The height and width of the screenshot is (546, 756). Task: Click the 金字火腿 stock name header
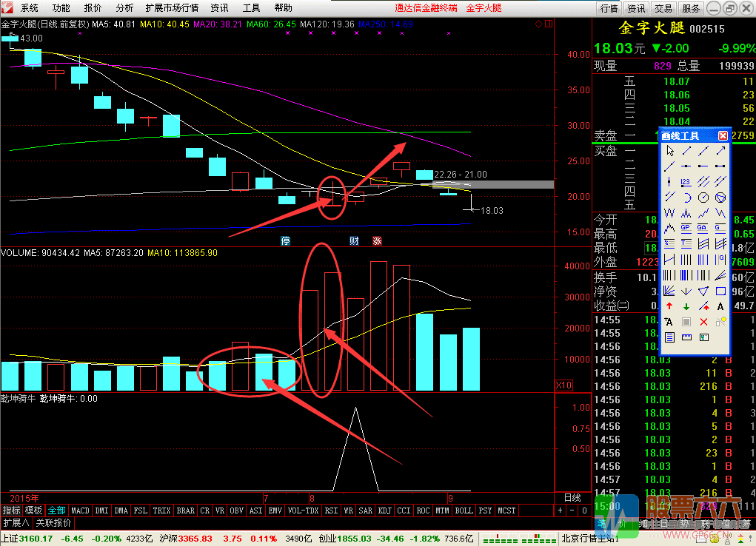click(x=652, y=28)
